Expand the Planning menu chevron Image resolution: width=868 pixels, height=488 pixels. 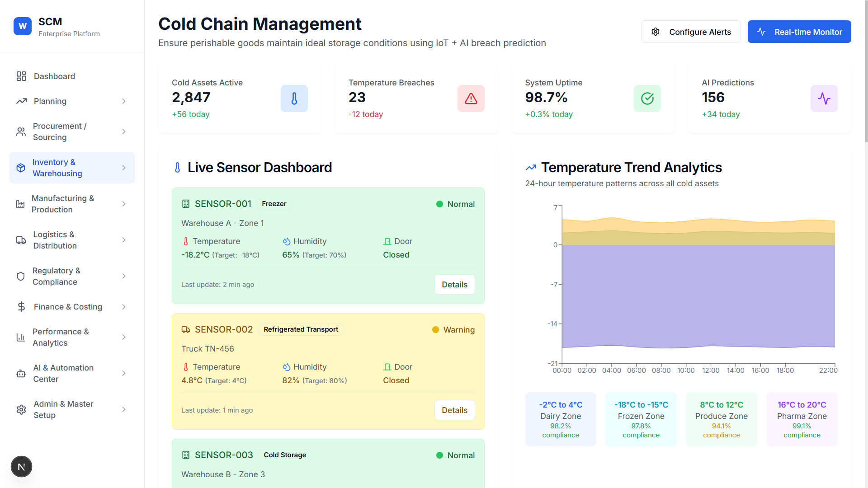124,101
